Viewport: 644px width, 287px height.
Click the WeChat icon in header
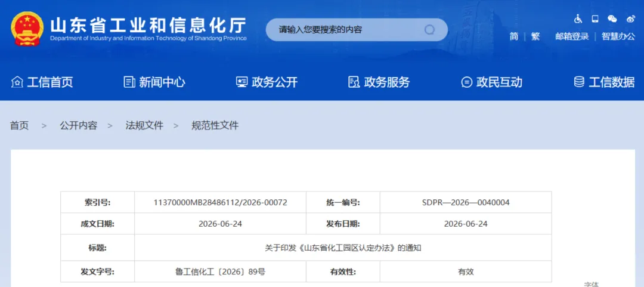(612, 19)
